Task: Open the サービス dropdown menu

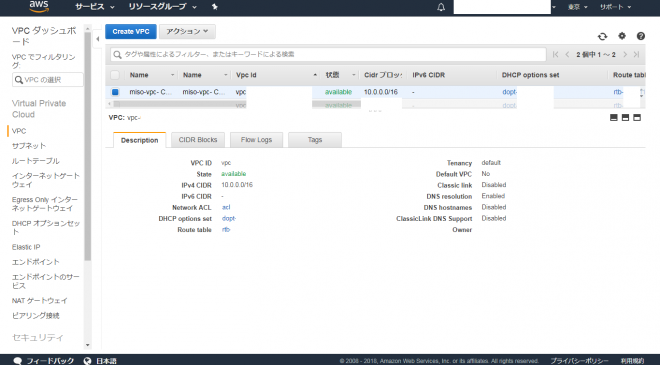Action: (95, 7)
